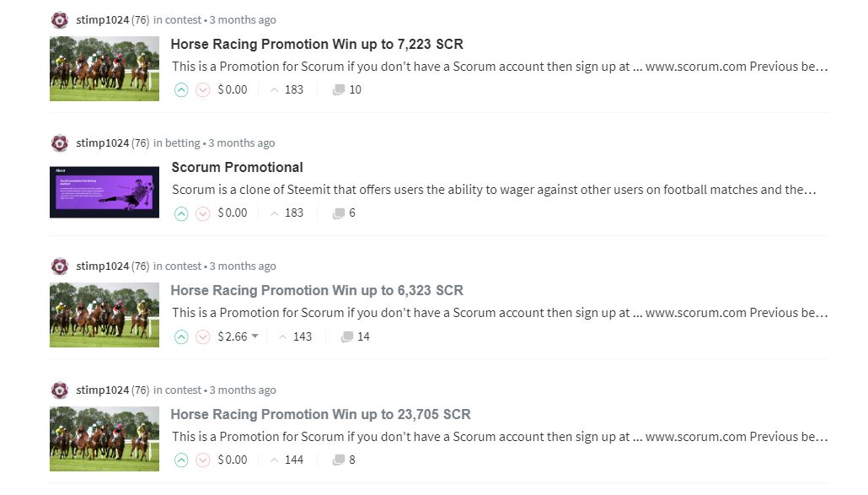868x495 pixels.
Task: Upvote the Horse Racing 6,323 SCR post
Action: pos(181,336)
